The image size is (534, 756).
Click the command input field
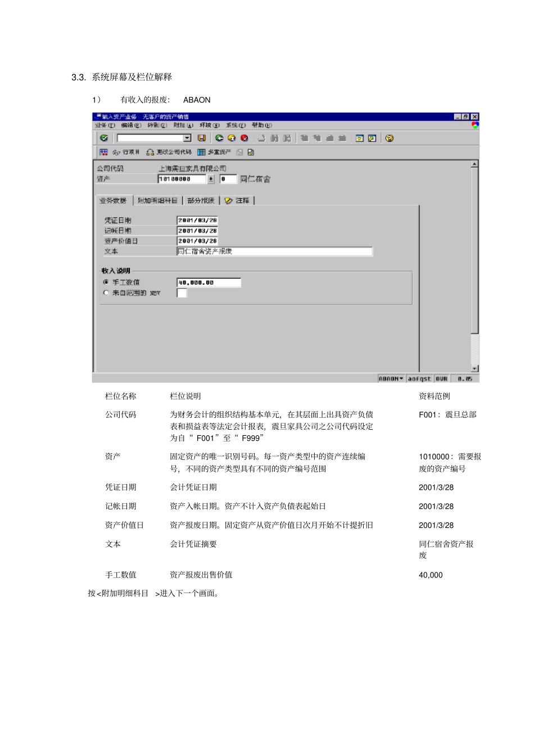pos(150,138)
